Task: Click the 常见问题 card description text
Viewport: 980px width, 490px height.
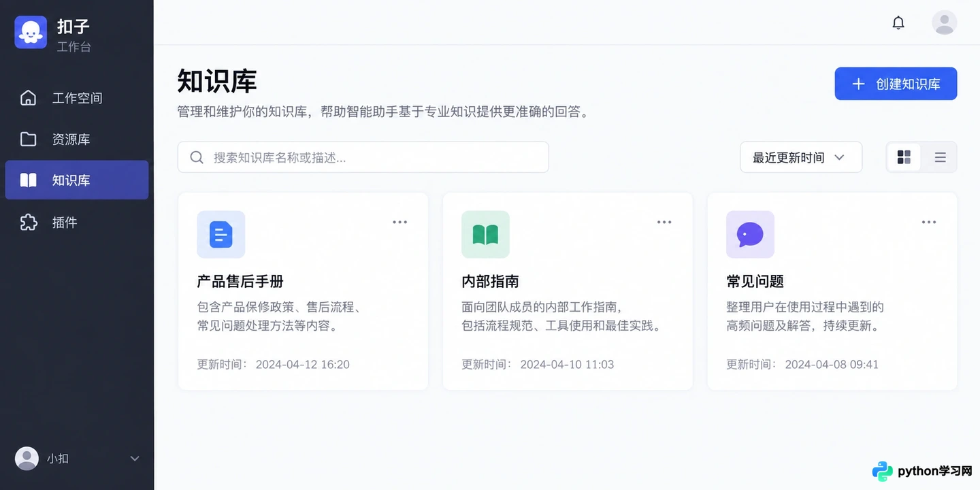Action: (x=805, y=316)
